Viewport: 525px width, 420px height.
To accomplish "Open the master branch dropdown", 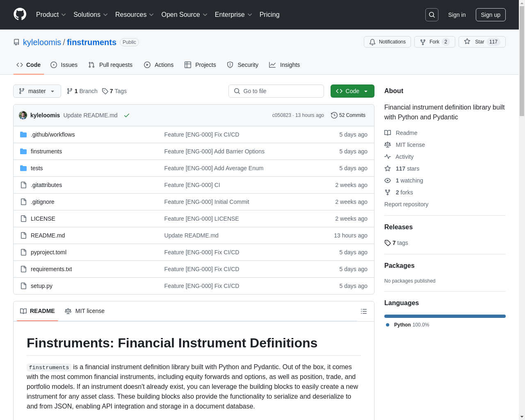I will 37,91.
